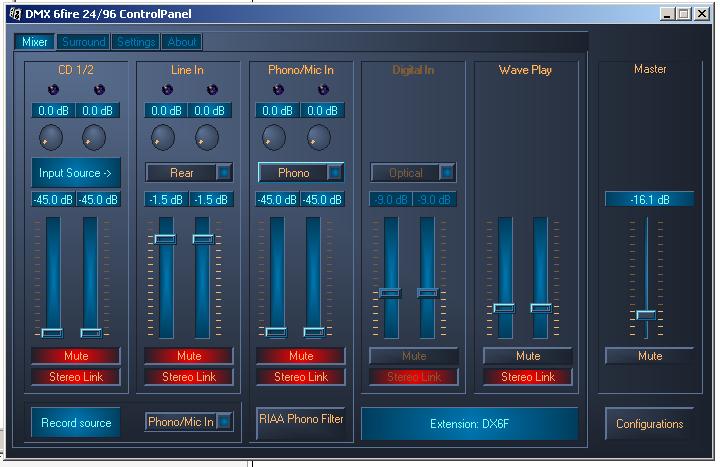This screenshot has width=720, height=467.
Task: Click right peak LED of CD 1/2 channel
Action: (x=99, y=90)
